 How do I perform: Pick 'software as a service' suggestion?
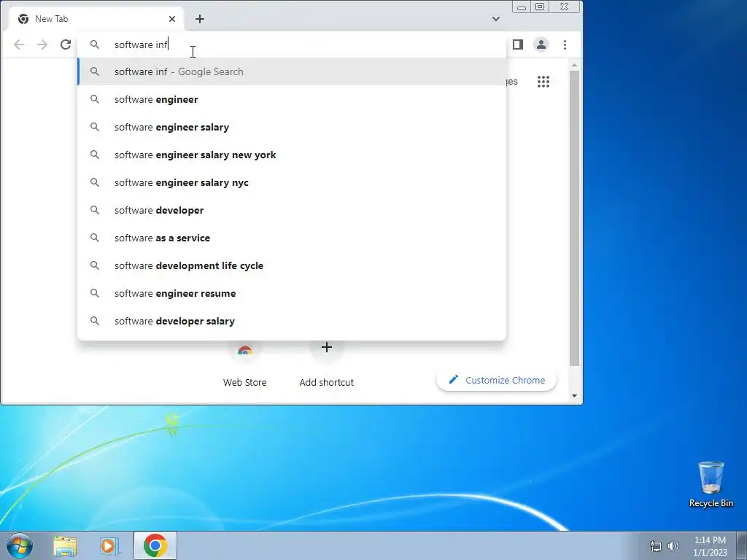(x=292, y=238)
